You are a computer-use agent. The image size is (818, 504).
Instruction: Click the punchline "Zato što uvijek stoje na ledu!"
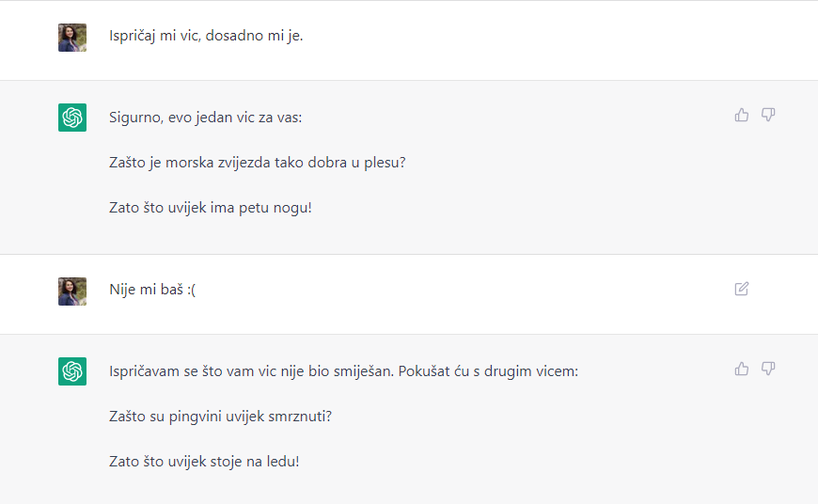(204, 462)
